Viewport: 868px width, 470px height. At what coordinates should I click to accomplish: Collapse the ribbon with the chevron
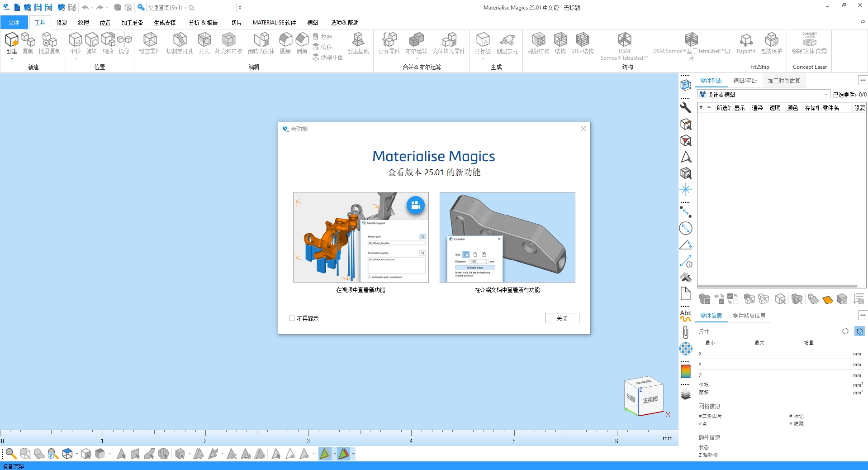click(863, 22)
